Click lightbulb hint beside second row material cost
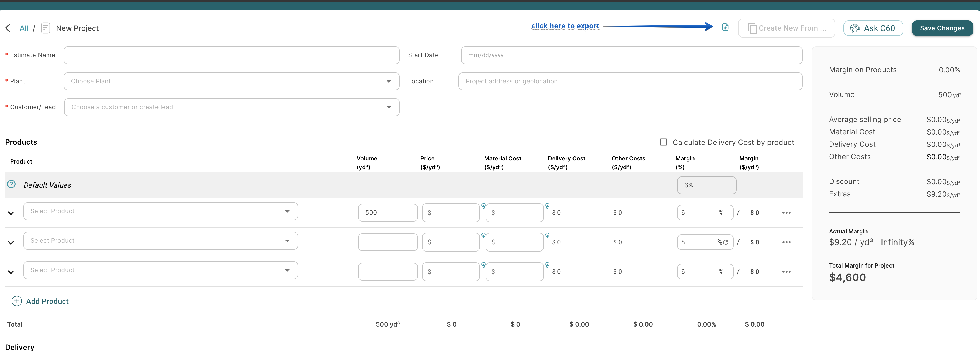Viewport: 980px width, 354px height. point(547,236)
